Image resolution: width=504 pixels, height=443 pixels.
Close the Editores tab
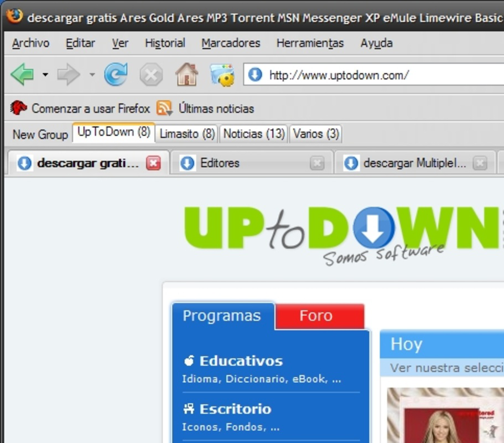point(317,163)
